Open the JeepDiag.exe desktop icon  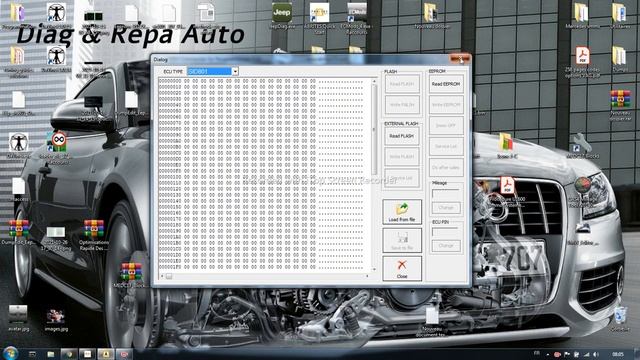tap(282, 16)
